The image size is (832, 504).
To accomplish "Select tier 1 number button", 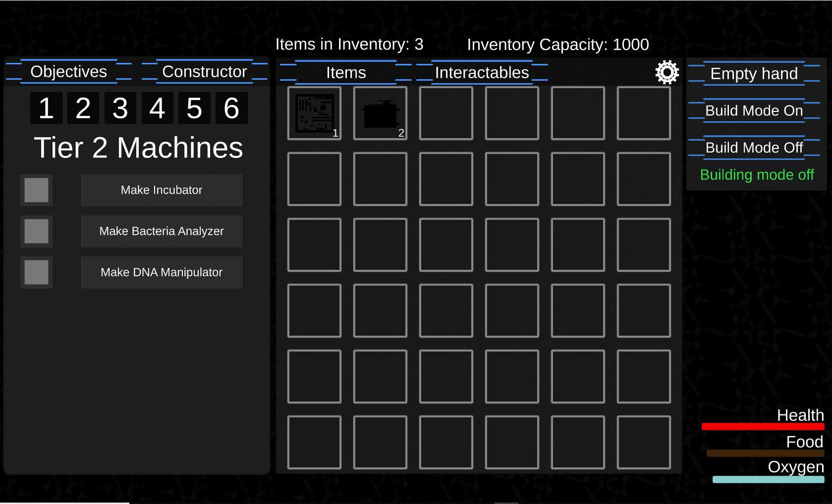I will (x=46, y=108).
